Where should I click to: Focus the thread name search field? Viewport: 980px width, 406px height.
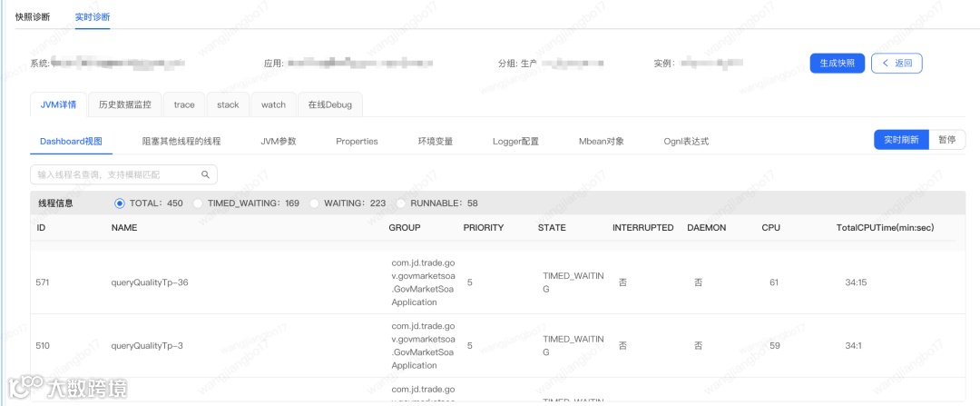coord(123,174)
